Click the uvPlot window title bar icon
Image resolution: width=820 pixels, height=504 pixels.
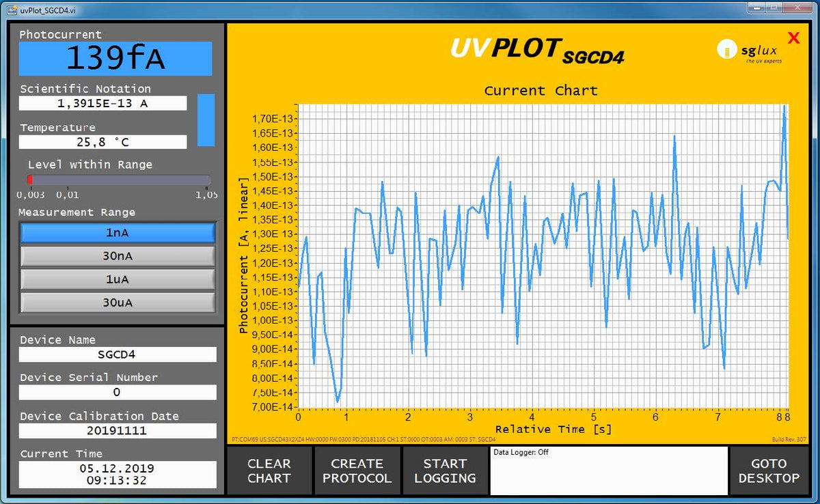12,8
